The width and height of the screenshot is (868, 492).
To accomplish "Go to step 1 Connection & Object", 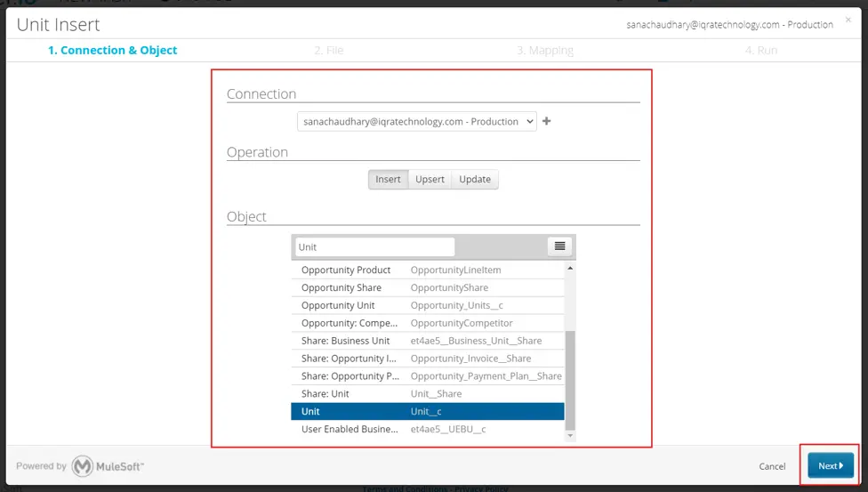I will click(x=112, y=51).
